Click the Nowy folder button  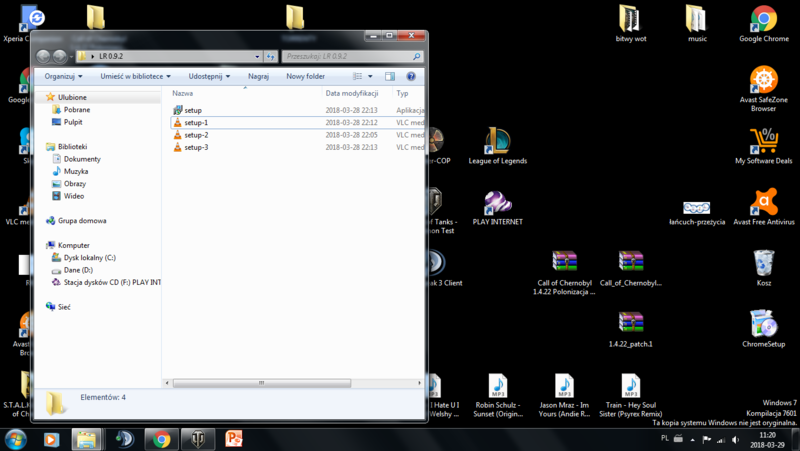tap(305, 76)
